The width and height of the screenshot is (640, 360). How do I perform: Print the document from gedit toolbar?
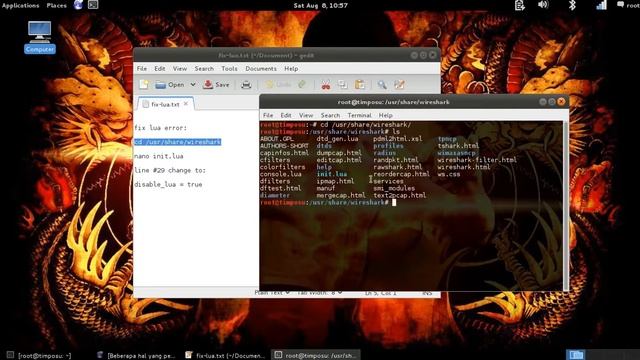(246, 84)
